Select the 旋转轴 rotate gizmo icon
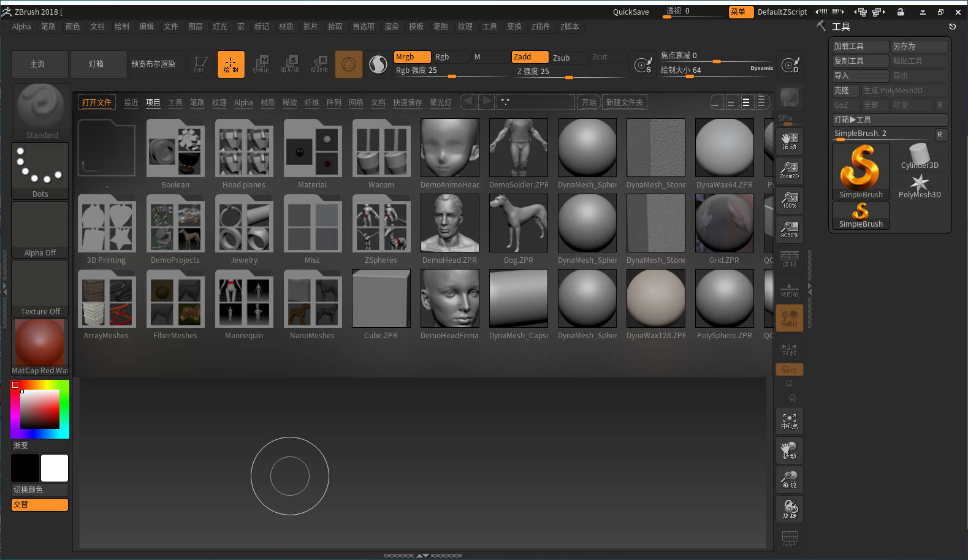Viewport: 968px width, 560px height. (x=319, y=64)
